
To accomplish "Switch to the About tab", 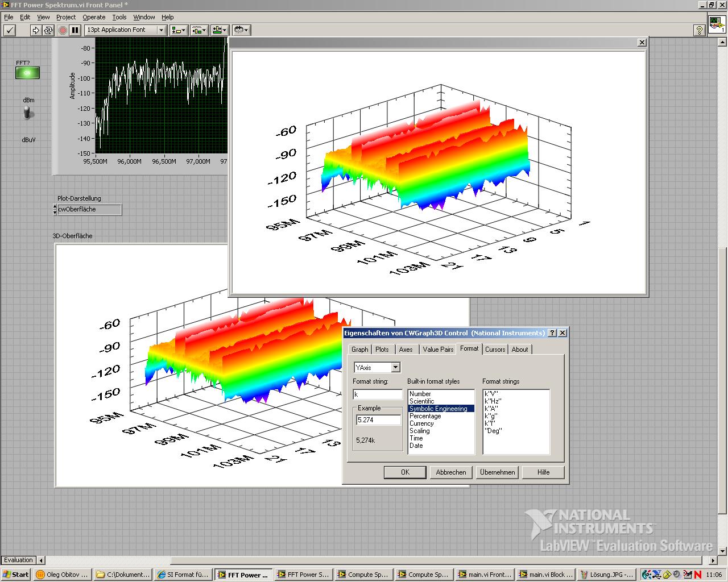I will tap(520, 350).
